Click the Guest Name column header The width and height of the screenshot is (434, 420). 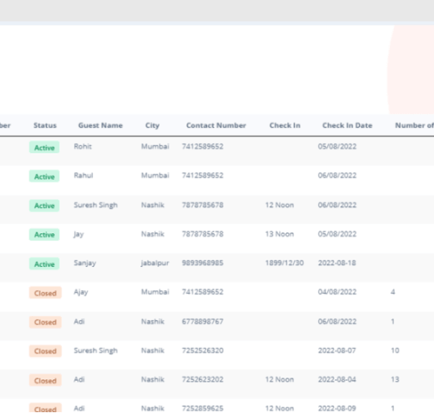click(x=100, y=125)
